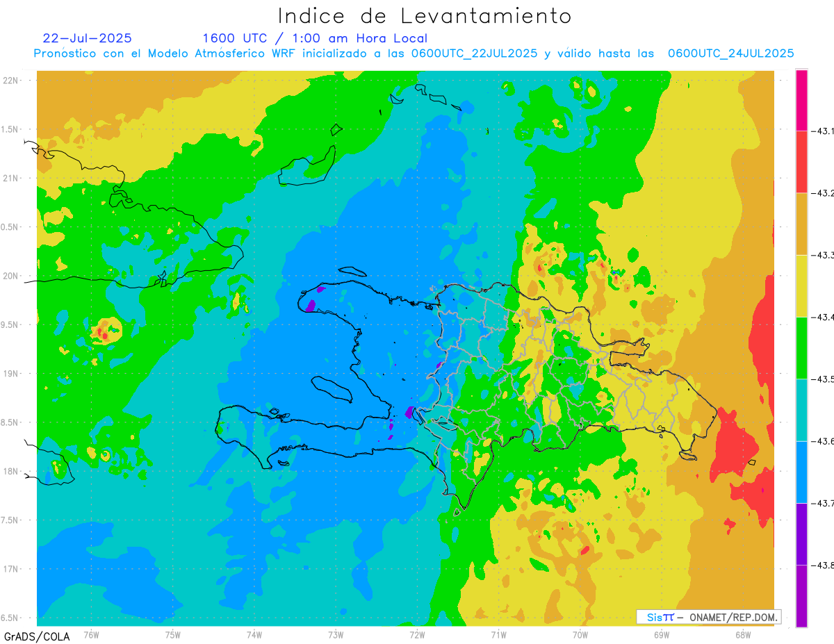Select the "-43.7" color bar value

tap(823, 503)
